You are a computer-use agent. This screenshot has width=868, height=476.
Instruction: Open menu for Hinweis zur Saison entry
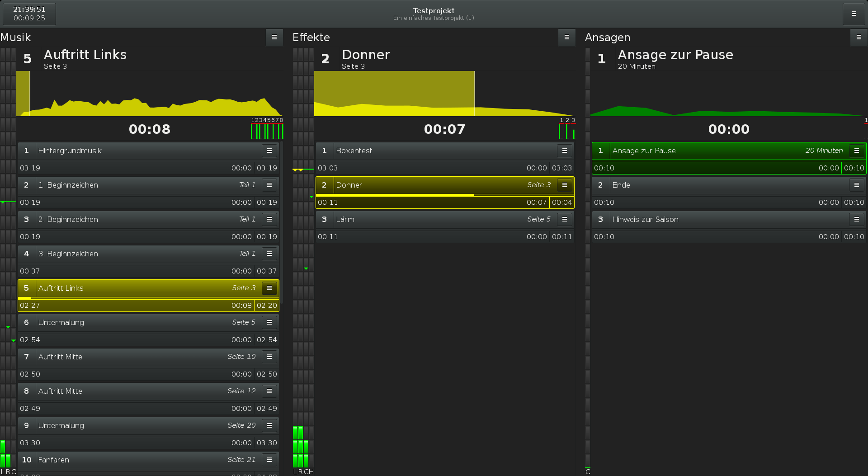(x=857, y=219)
